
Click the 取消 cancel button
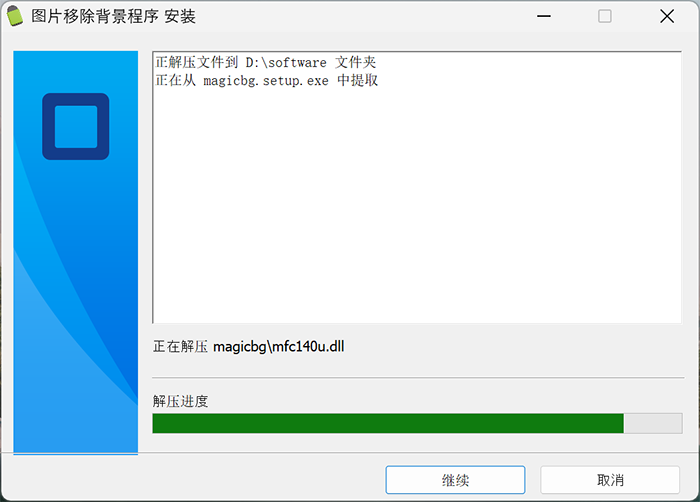(x=610, y=480)
